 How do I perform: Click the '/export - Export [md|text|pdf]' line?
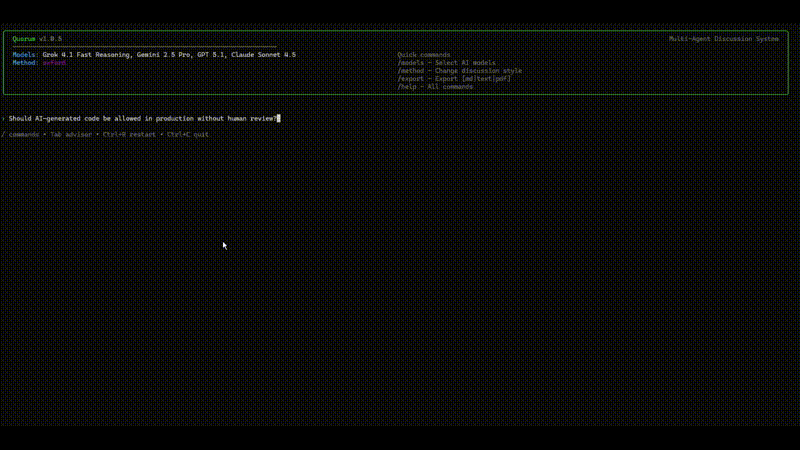click(454, 79)
